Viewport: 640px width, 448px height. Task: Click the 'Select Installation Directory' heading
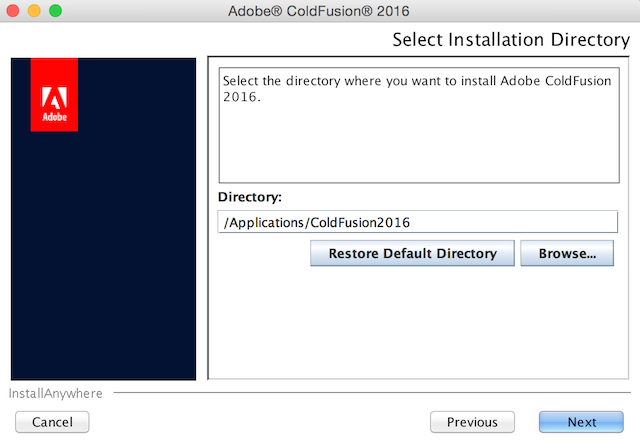511,40
